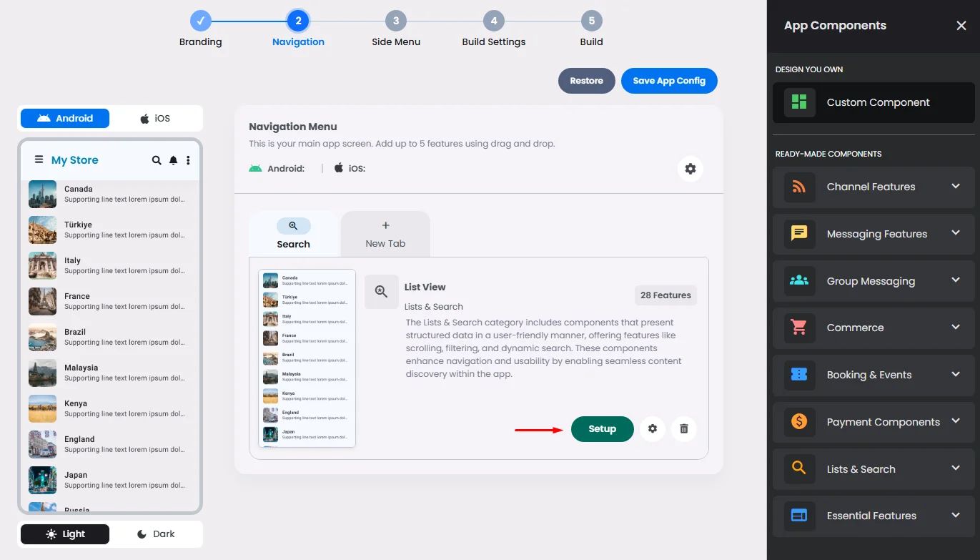Open the three-dot overflow menu in preview

[188, 160]
